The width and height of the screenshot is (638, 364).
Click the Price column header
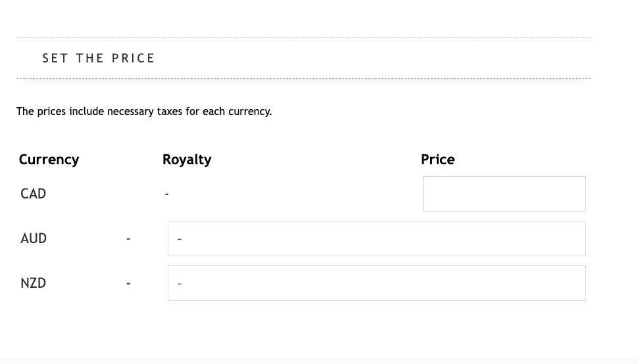click(x=437, y=160)
